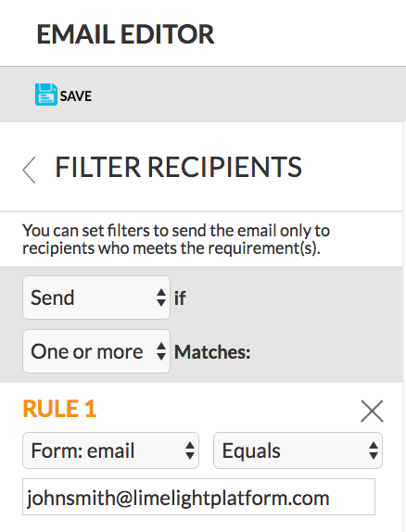Open the One or more match dropdown
This screenshot has height=532, width=406.
pyautogui.click(x=96, y=351)
